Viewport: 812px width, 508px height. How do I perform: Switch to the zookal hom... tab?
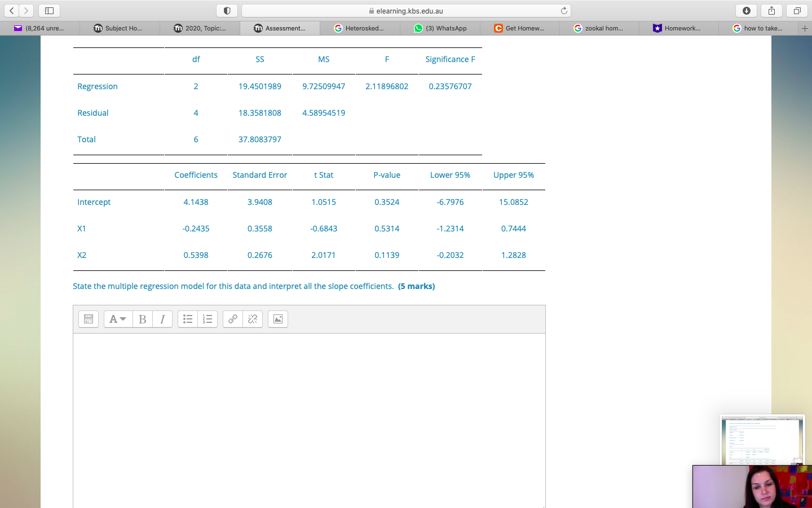coord(599,28)
